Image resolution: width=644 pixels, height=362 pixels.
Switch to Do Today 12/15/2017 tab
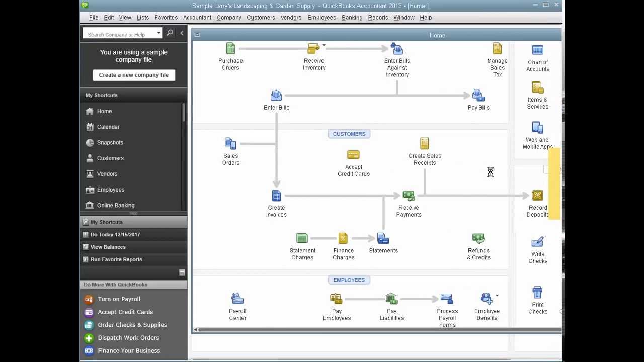pos(133,235)
